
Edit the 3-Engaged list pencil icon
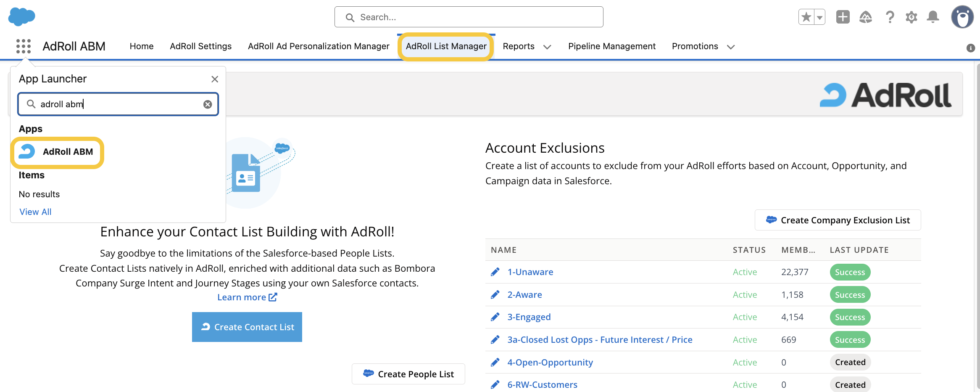pyautogui.click(x=495, y=317)
